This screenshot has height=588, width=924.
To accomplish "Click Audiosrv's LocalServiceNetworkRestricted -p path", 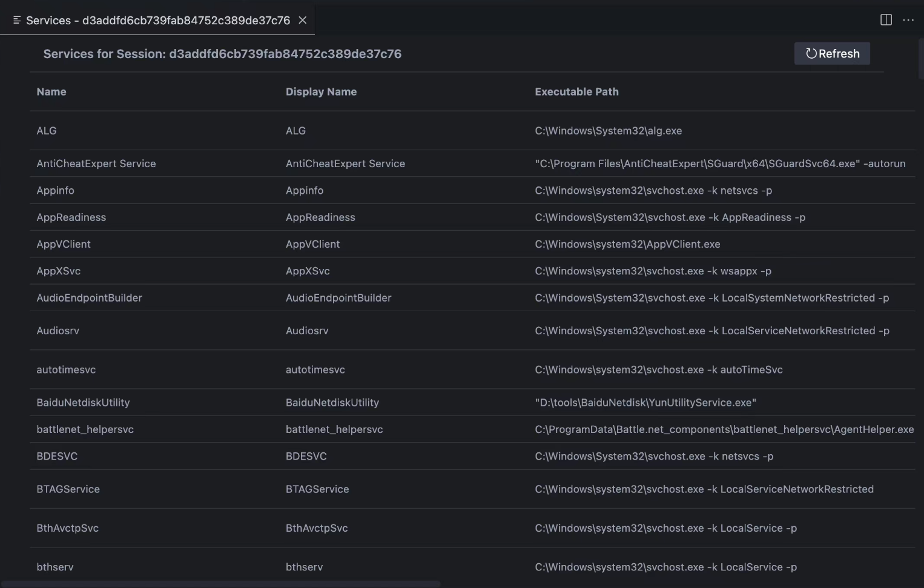I will pyautogui.click(x=711, y=331).
